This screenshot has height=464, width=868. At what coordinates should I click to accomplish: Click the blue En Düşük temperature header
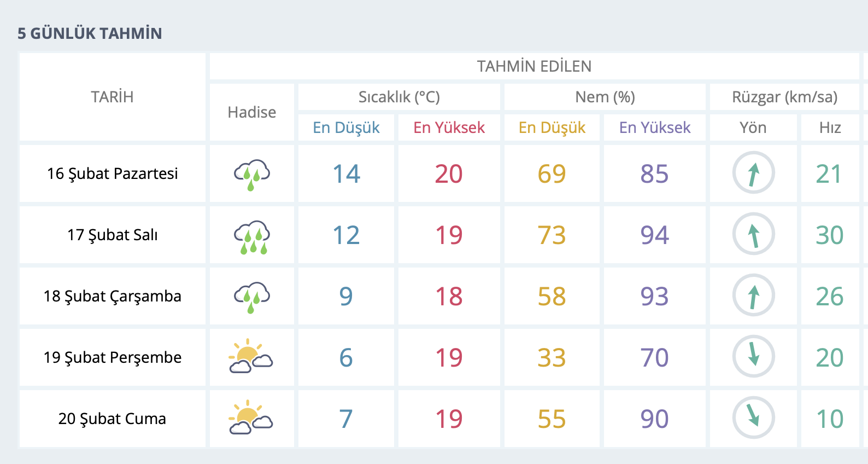[x=346, y=127]
